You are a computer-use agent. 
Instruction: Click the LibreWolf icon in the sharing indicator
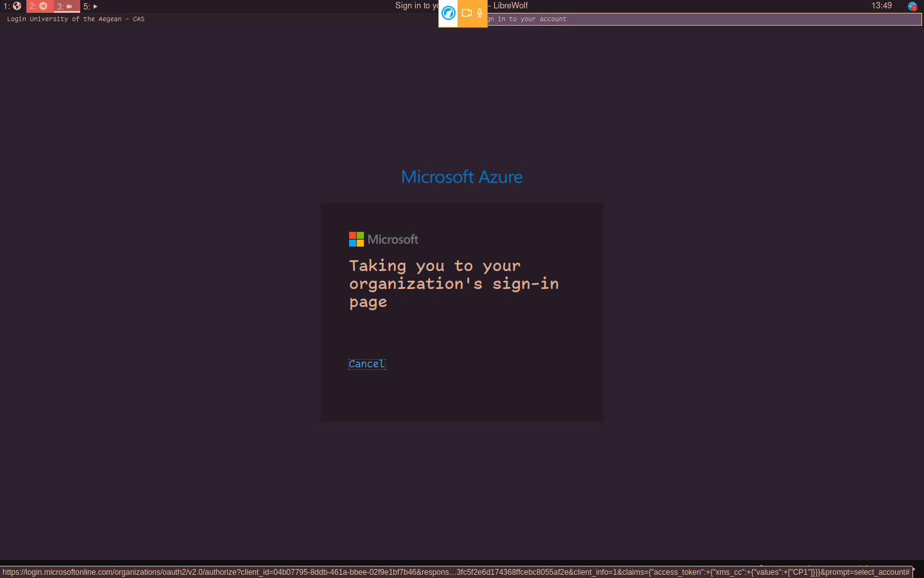448,13
